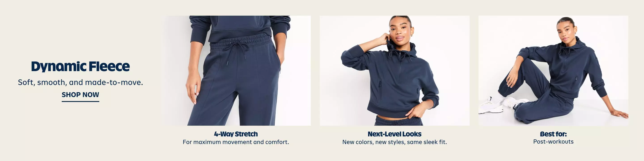644x161 pixels.
Task: Click the 'Best for:' caption title
Action: pyautogui.click(x=553, y=134)
